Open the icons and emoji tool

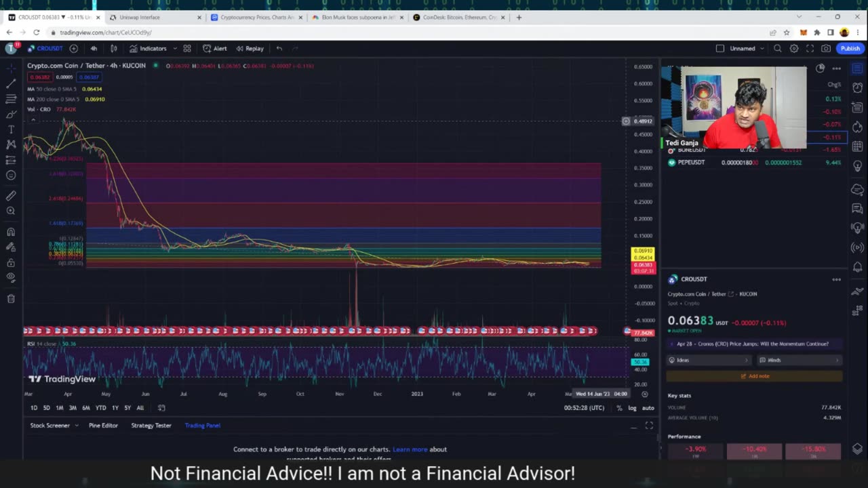(11, 176)
